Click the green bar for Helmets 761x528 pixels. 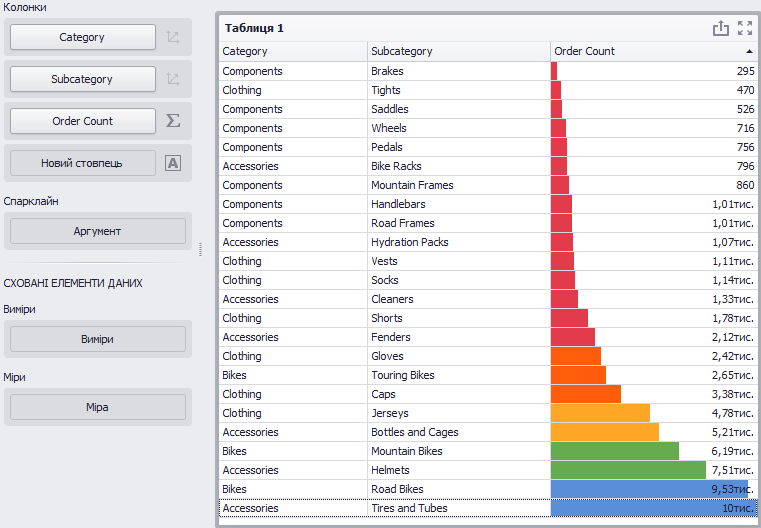pos(629,470)
